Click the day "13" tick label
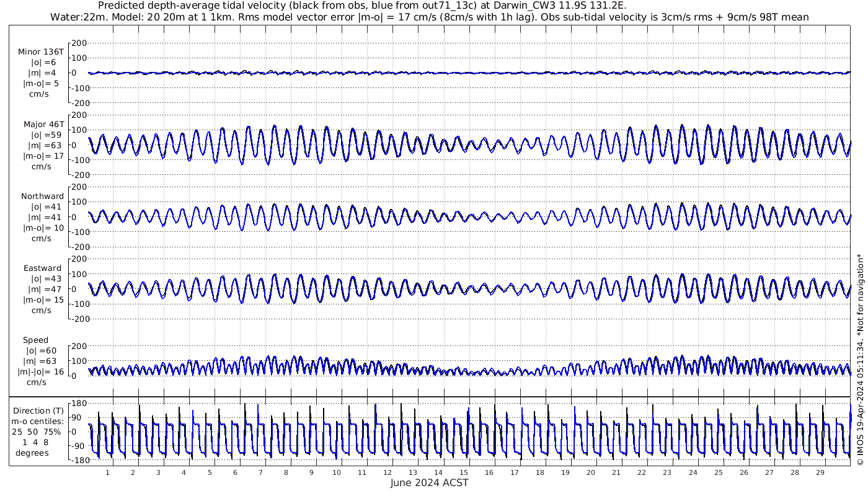868x496 pixels. (413, 472)
